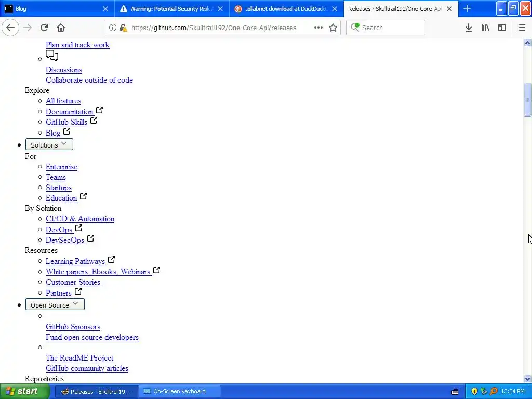Click the magnifier tray icon
The image size is (532, 399).
click(494, 392)
